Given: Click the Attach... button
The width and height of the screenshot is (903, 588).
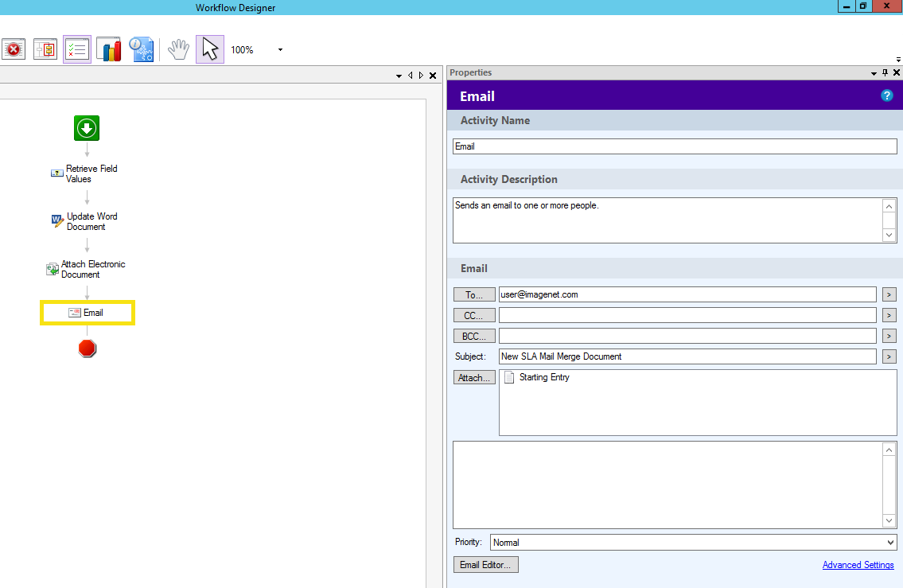Looking at the screenshot, I should [x=474, y=378].
